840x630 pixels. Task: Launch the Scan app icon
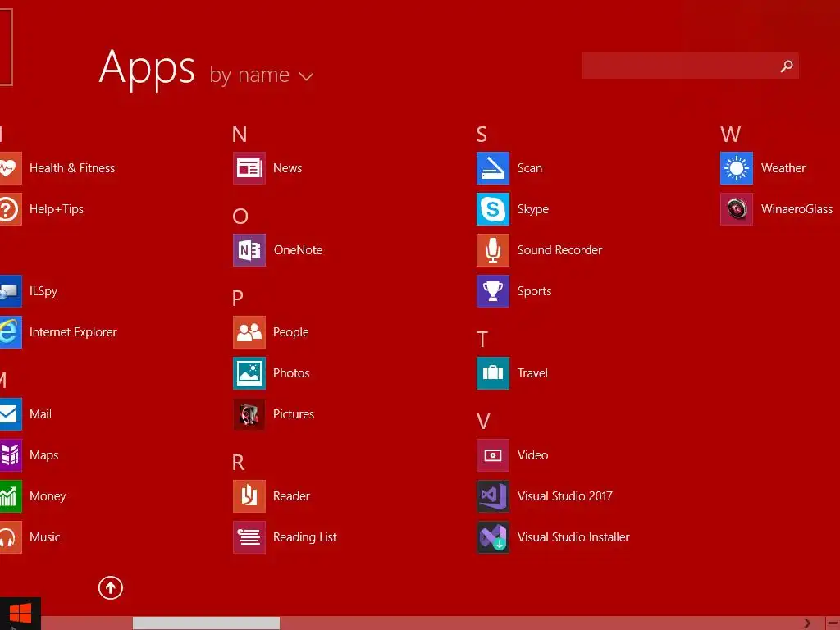tap(493, 168)
